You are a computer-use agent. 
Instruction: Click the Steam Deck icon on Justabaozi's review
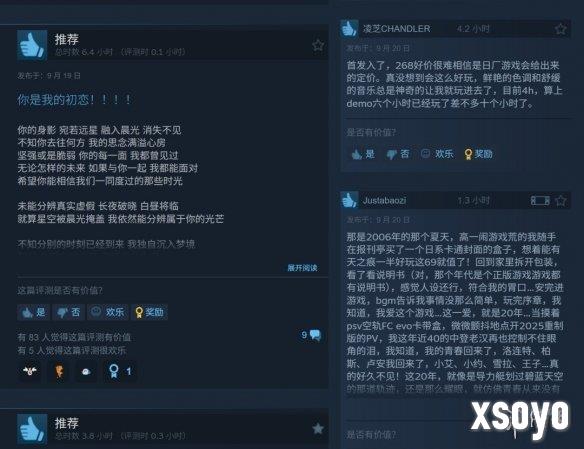click(540, 201)
